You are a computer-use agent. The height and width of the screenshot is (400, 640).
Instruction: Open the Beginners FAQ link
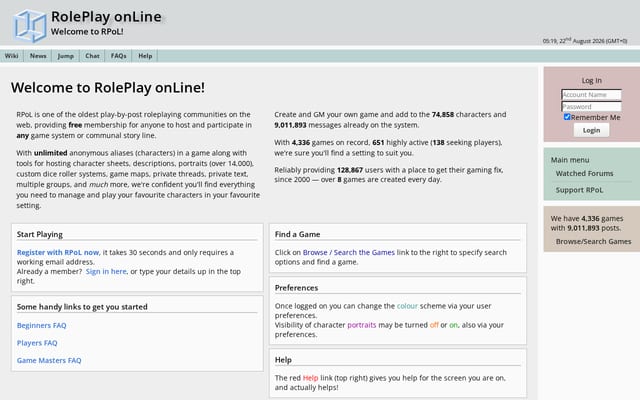pos(41,325)
